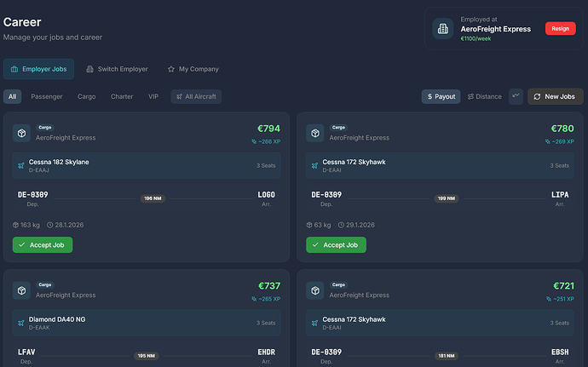Open the All Aircraft filter dropdown
The width and height of the screenshot is (588, 367).
[x=196, y=96]
